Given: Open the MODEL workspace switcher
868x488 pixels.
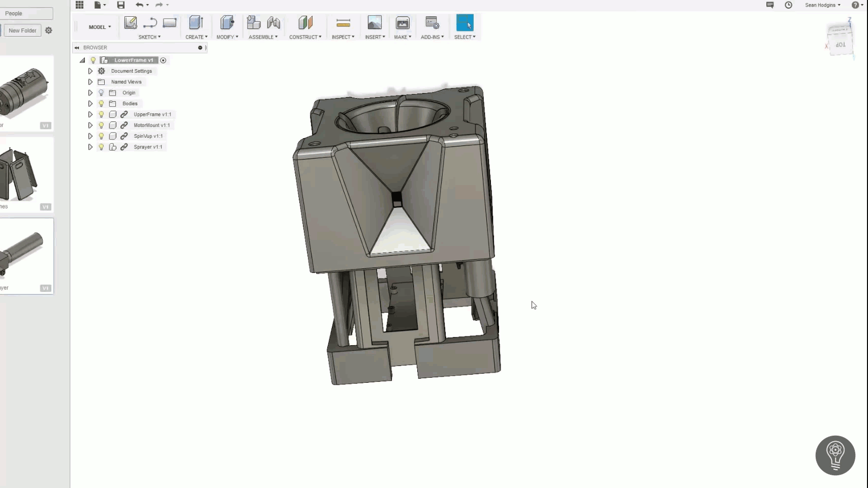Looking at the screenshot, I should (x=99, y=27).
